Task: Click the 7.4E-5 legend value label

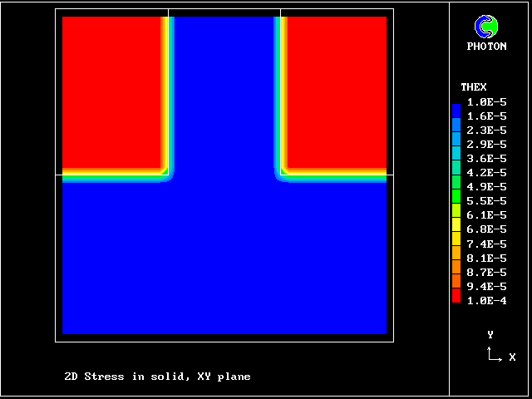Action: pos(486,244)
